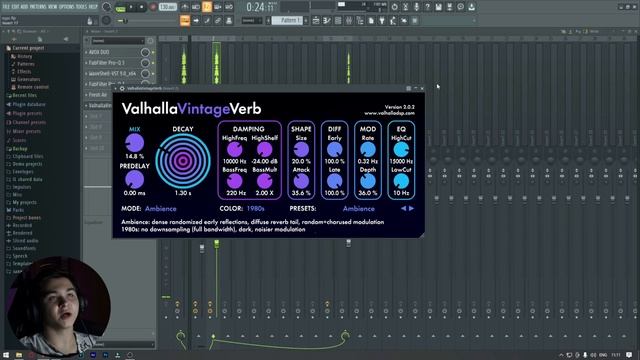Click the chat bubble icon in toolbar

click(x=460, y=7)
